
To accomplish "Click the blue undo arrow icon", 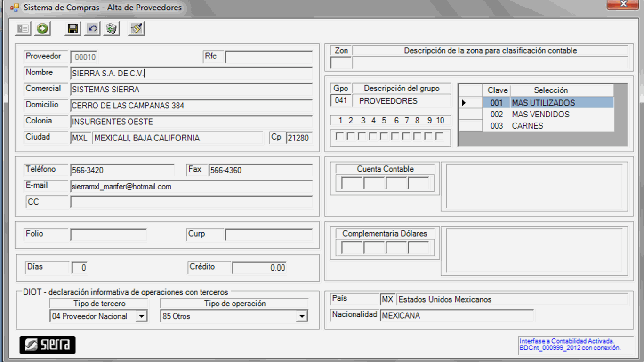I will click(92, 29).
